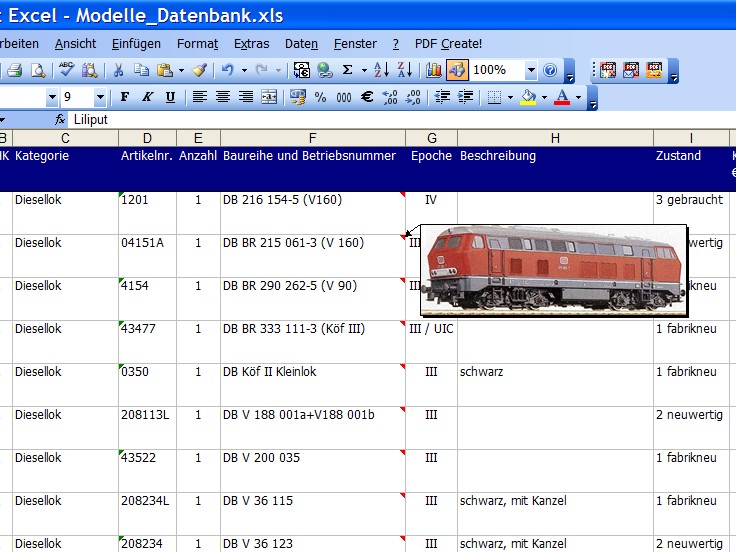Click the Print icon in the toolbar
Screen dimensions: 736x552
15,70
